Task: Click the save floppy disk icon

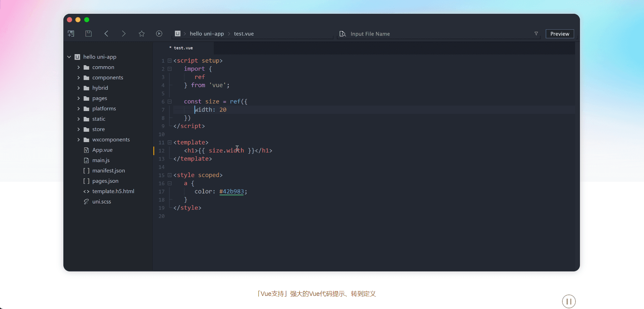Action: point(89,33)
